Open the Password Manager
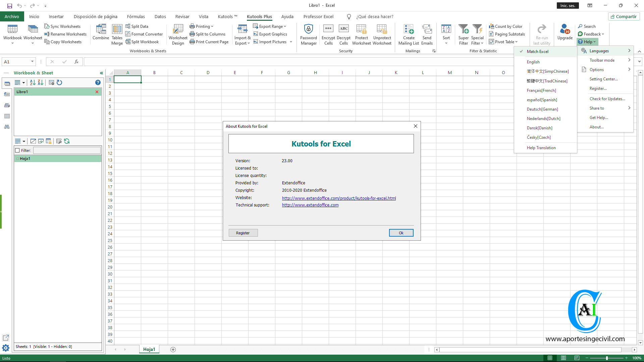Viewport: 644px width, 362px height. [308, 34]
